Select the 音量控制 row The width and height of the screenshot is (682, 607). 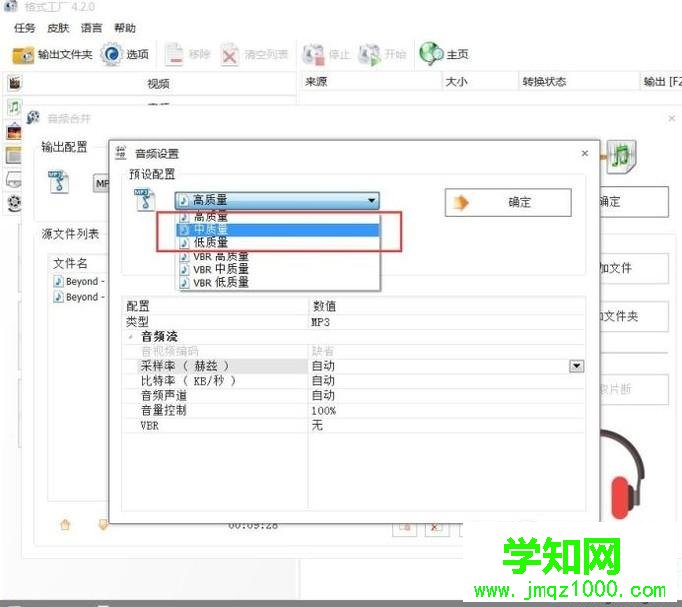(x=353, y=410)
